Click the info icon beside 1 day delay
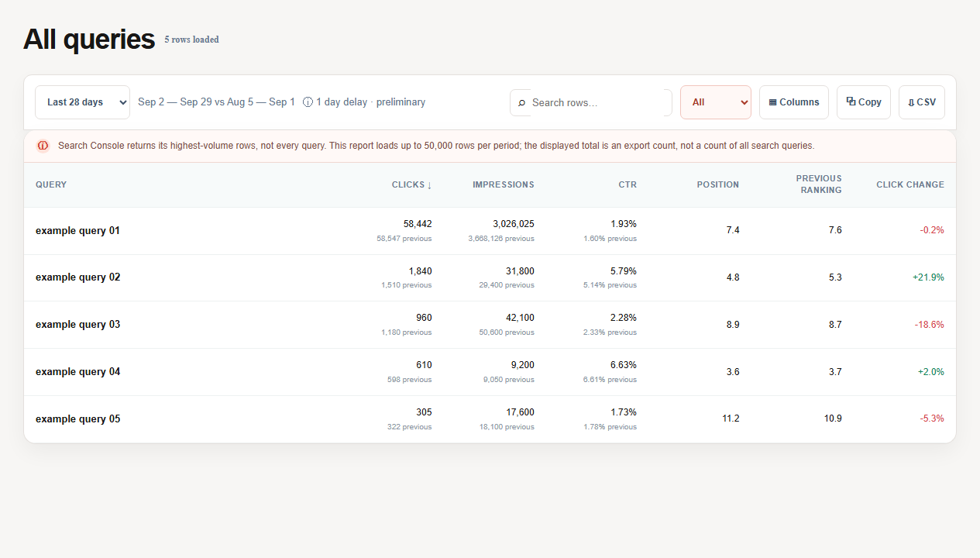 point(308,102)
